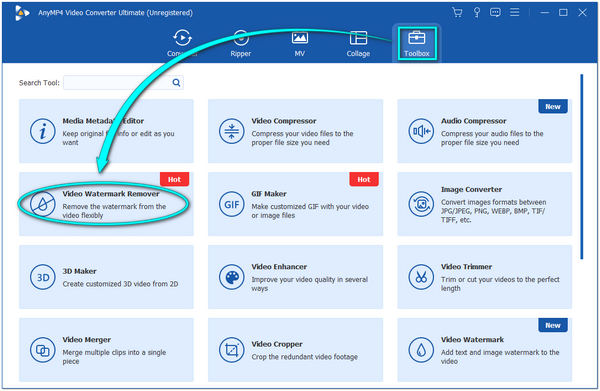
Task: Select the Audio Compressor speaker icon
Action: click(x=421, y=131)
